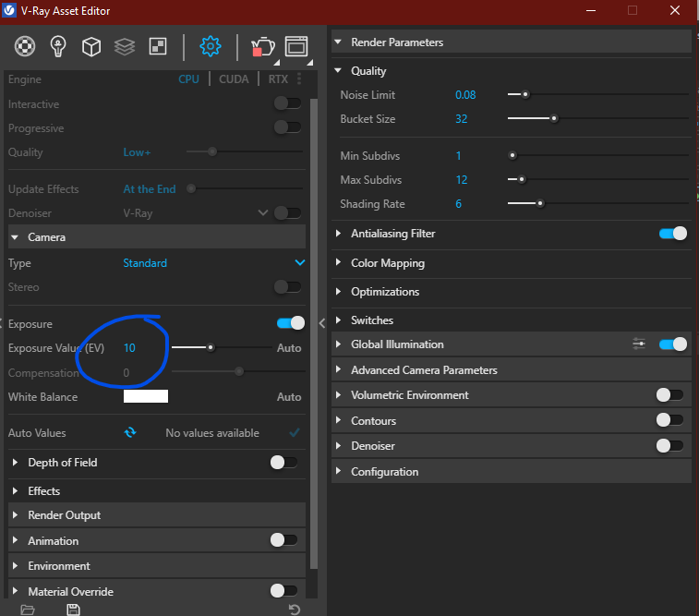Disable the Global Illumination toggle
Screen dimensions: 699x616
[x=673, y=344]
